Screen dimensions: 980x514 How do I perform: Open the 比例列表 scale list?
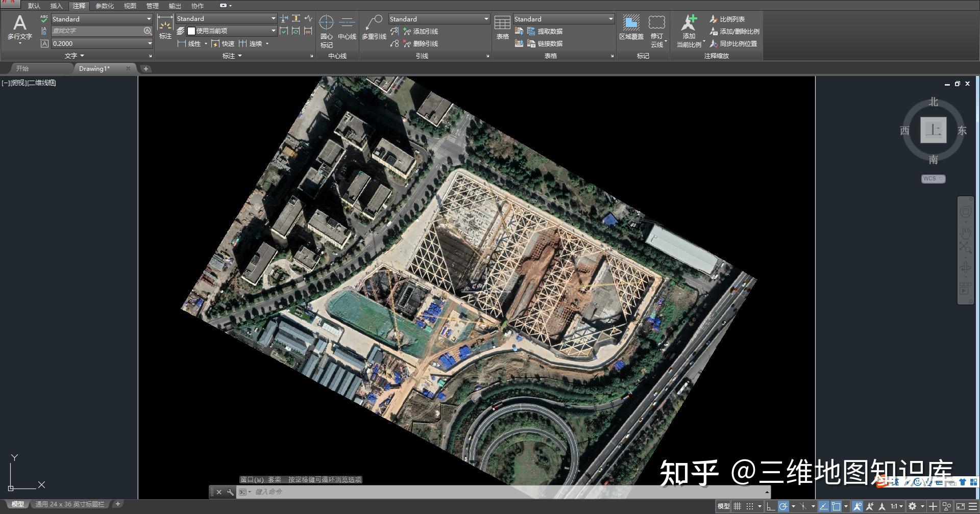[727, 19]
